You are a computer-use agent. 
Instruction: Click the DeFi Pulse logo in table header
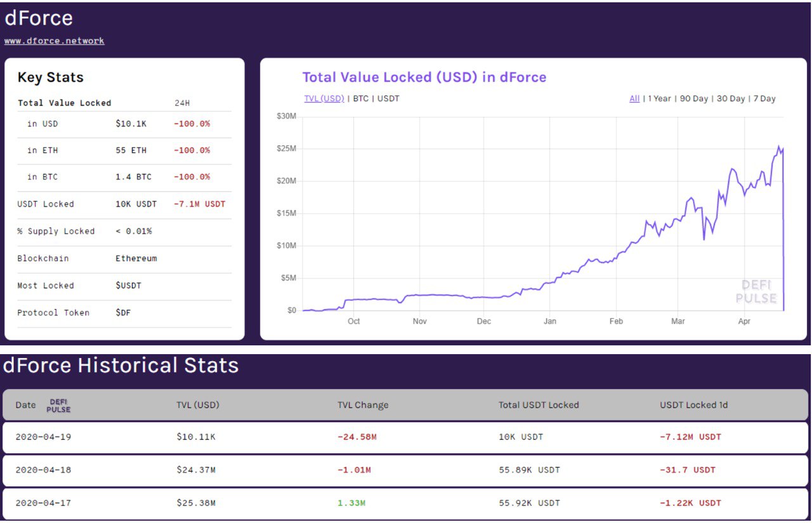[58, 405]
